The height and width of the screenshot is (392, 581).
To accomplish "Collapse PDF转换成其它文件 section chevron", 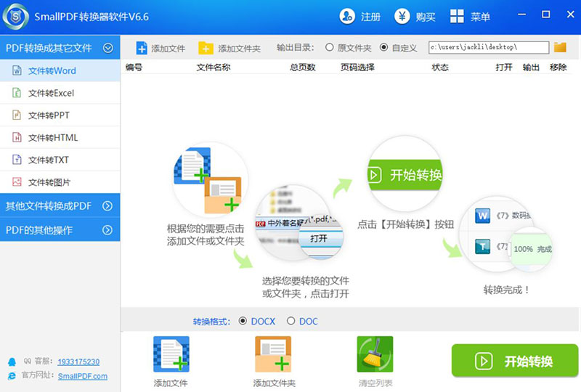I will tap(107, 48).
